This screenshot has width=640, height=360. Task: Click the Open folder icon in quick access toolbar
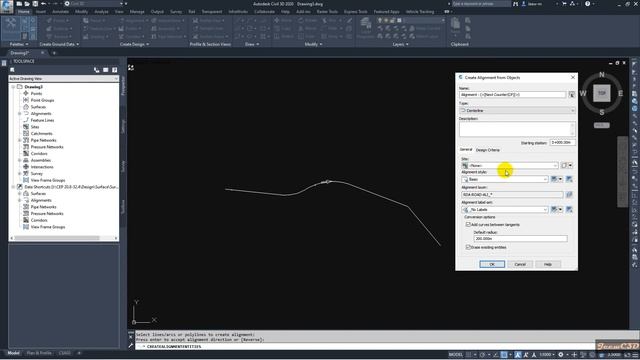pos(27,4)
